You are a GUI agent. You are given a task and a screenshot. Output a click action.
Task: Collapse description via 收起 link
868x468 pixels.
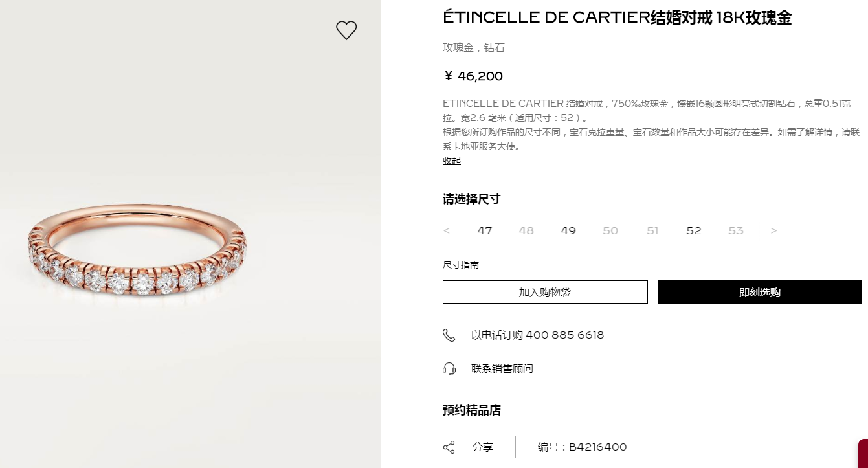pos(452,161)
